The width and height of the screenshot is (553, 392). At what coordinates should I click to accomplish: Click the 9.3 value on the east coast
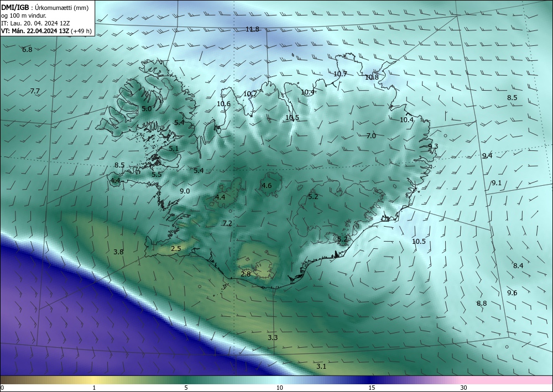coord(433,147)
